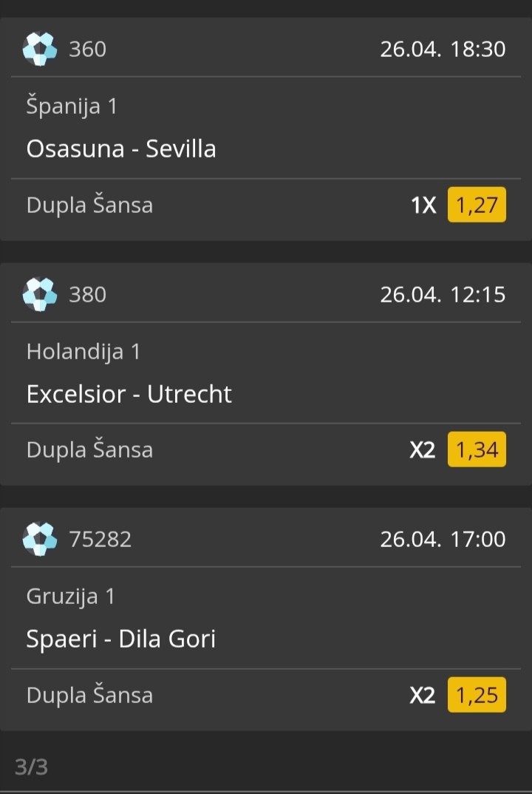Image resolution: width=532 pixels, height=794 pixels.
Task: Tap the 26.04. 18:30 match time
Action: [443, 50]
